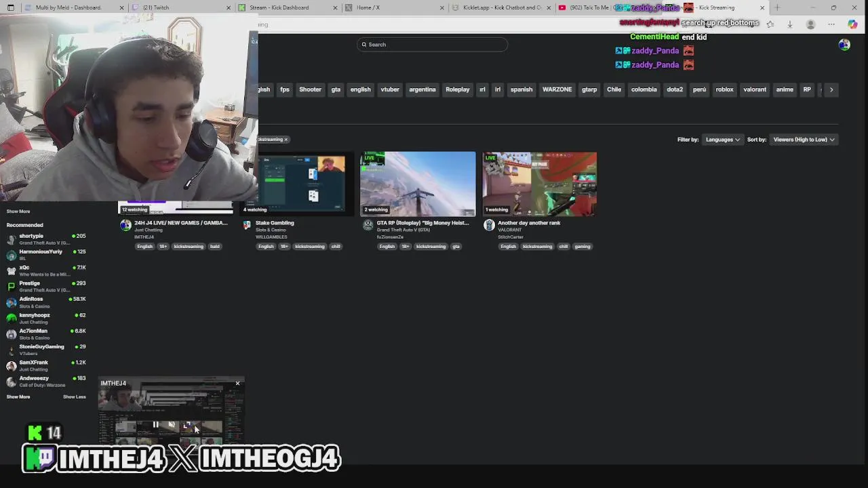Open browser profile icon in toolbar
868x488 pixels.
point(810,24)
